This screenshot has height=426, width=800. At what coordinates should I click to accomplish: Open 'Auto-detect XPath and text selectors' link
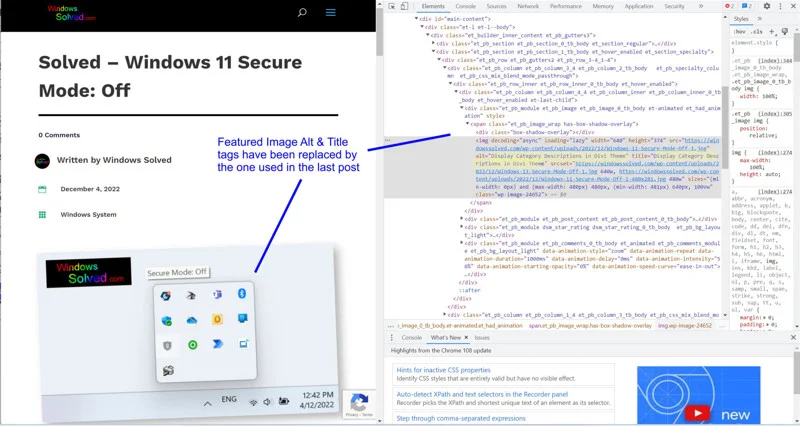point(482,394)
